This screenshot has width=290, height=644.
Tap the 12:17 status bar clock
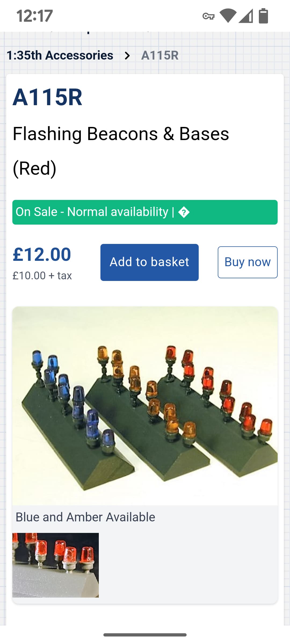coord(35,16)
